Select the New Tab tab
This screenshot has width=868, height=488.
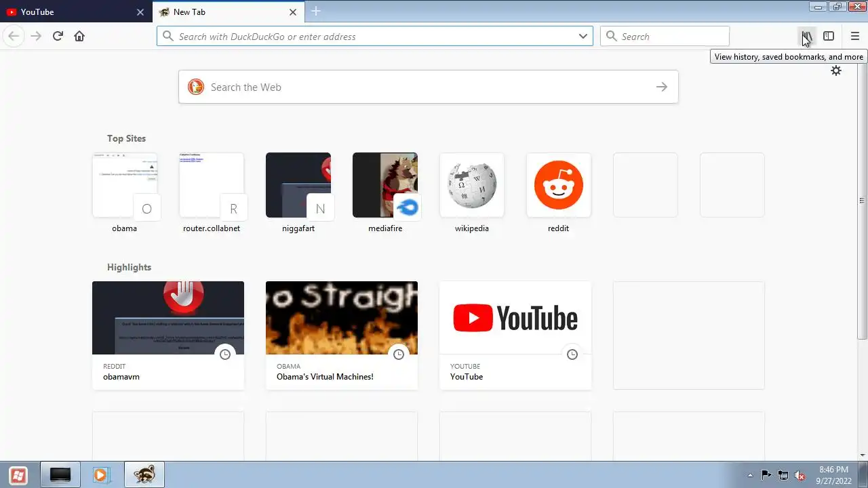pos(229,12)
